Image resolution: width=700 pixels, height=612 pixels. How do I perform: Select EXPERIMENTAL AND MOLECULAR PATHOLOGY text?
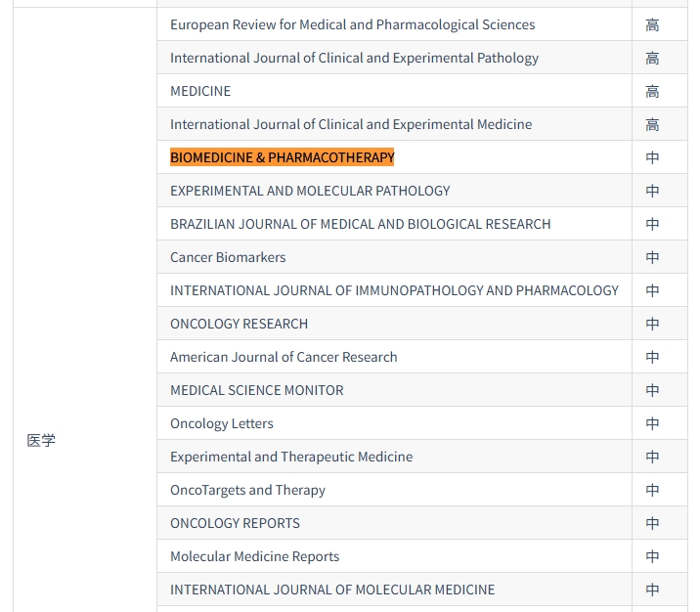(x=310, y=191)
